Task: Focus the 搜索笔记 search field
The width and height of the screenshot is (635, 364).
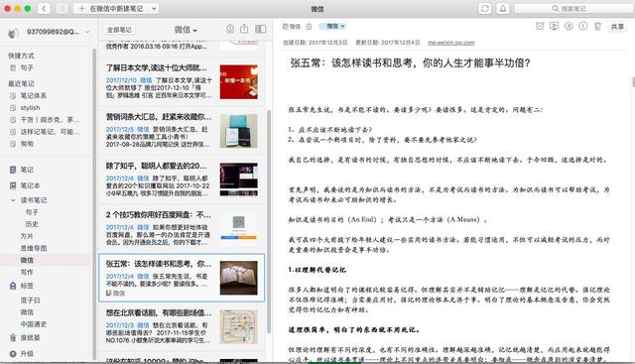Action: click(x=574, y=9)
